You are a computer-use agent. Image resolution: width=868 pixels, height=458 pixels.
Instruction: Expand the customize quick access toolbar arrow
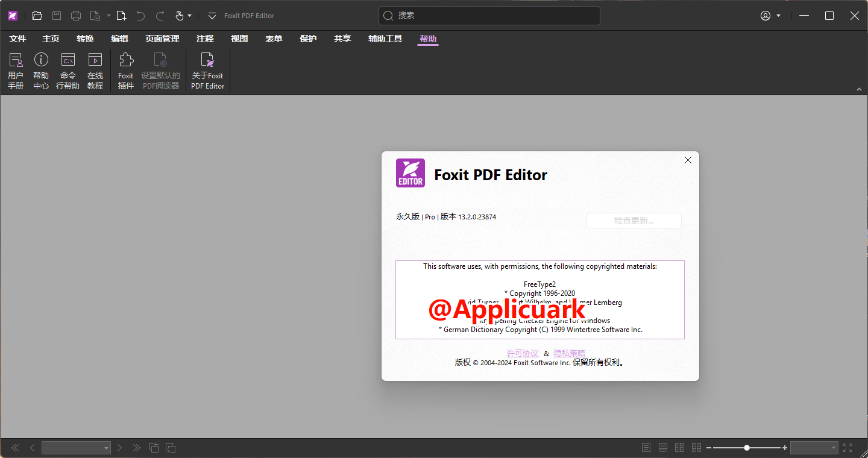212,16
